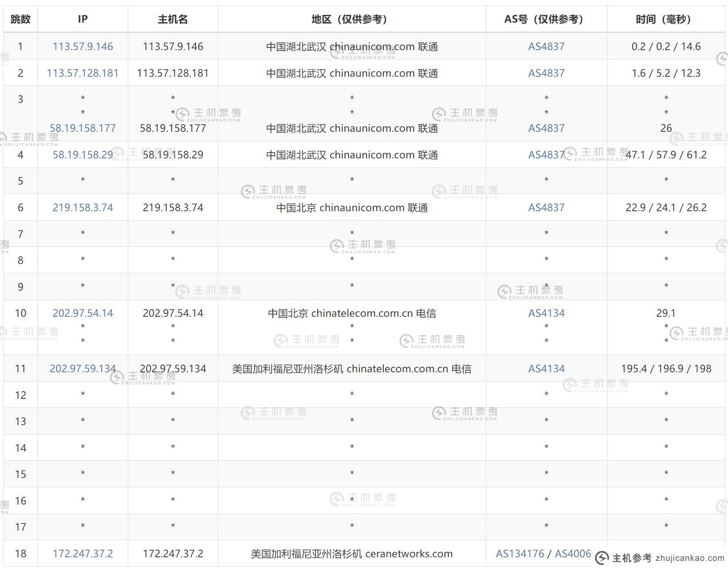Click region text in hop 1 row
Image resolution: width=728 pixels, height=569 pixels.
[x=352, y=46]
